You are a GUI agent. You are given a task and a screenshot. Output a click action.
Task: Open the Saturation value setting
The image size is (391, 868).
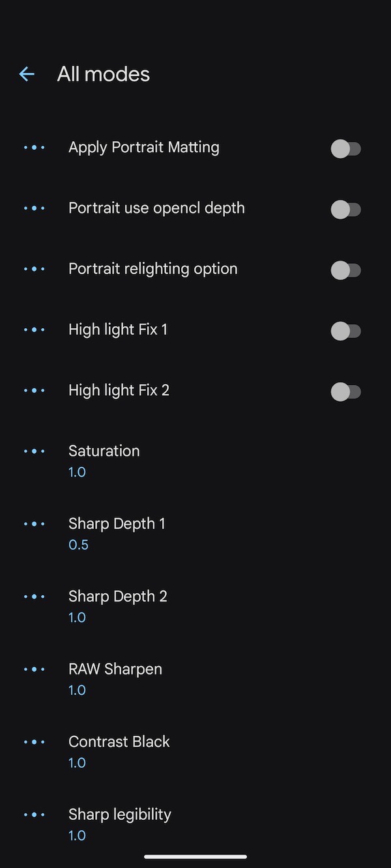(104, 460)
